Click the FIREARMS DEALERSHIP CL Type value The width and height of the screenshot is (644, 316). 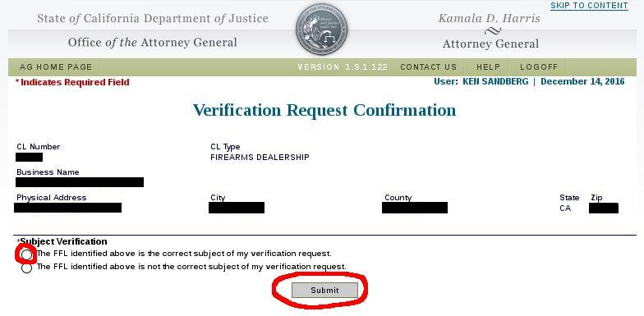coord(260,158)
